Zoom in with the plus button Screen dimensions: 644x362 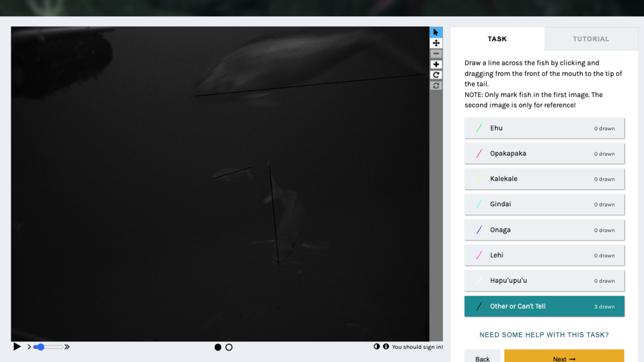[436, 64]
